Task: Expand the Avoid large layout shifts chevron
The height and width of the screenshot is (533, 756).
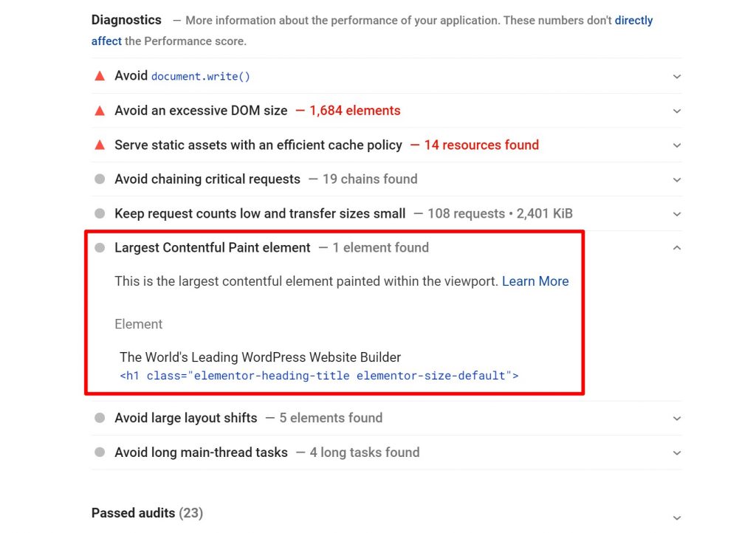Action: pos(677,419)
